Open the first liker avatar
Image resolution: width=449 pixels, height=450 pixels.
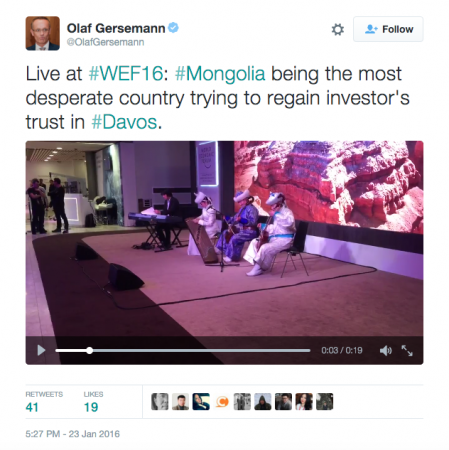pyautogui.click(x=160, y=401)
